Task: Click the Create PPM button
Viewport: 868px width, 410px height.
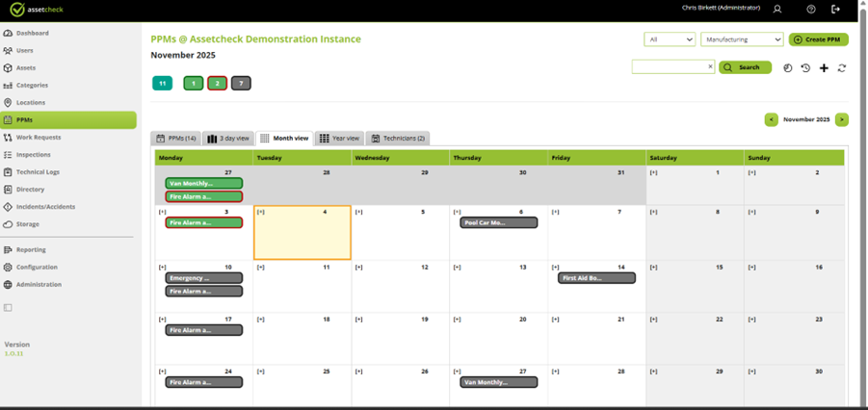Action: (x=819, y=39)
